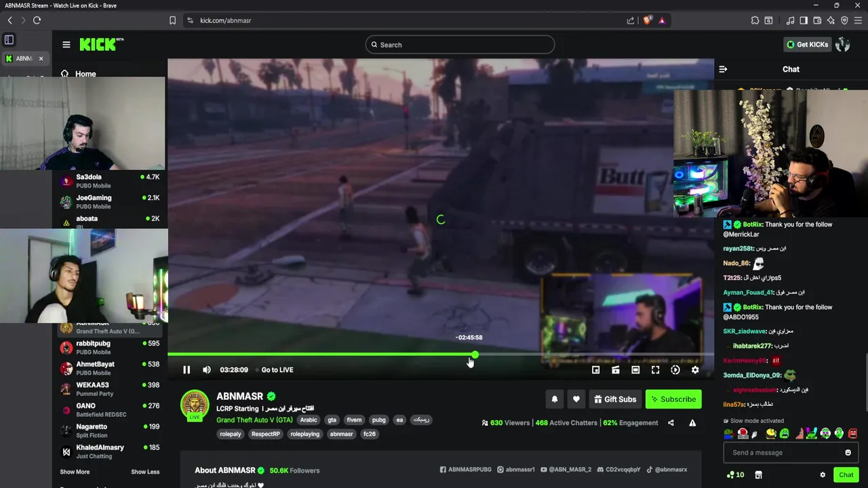Open @abnmasrx TikTok link
Image resolution: width=868 pixels, height=488 pixels.
pyautogui.click(x=667, y=470)
